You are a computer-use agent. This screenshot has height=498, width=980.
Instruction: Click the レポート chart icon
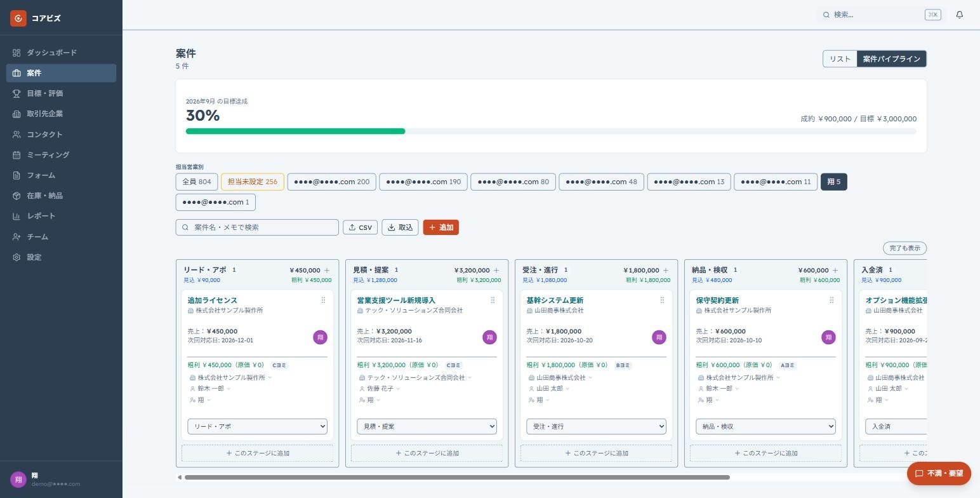[x=17, y=216]
